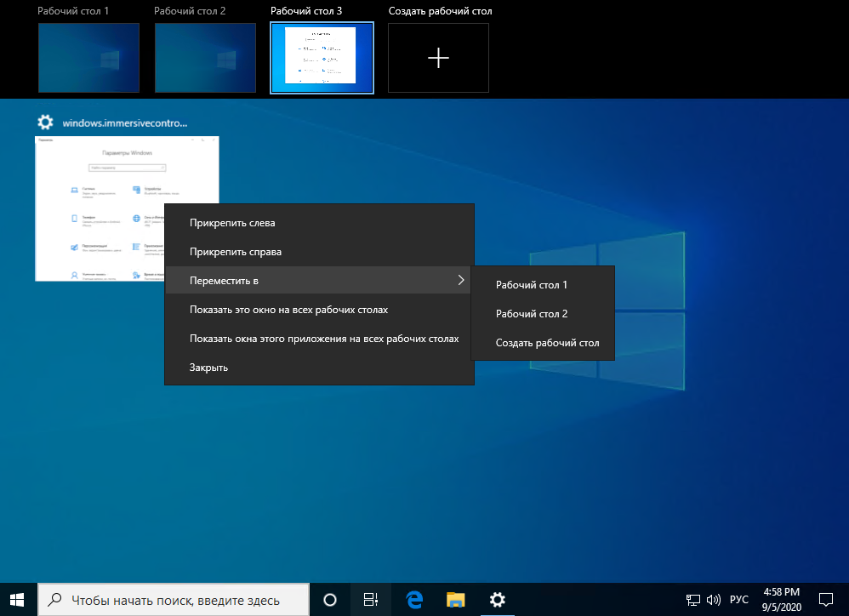Switch to "Рабочий стол 2" thumbnail

(x=205, y=57)
